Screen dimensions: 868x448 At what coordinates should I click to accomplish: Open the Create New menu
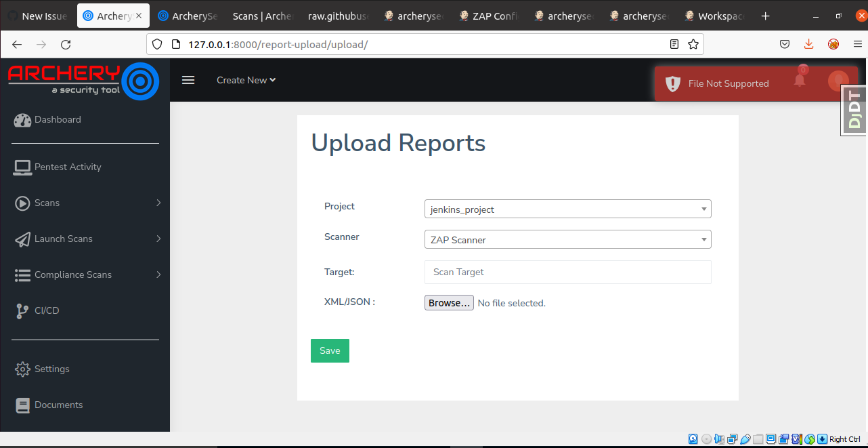(246, 80)
